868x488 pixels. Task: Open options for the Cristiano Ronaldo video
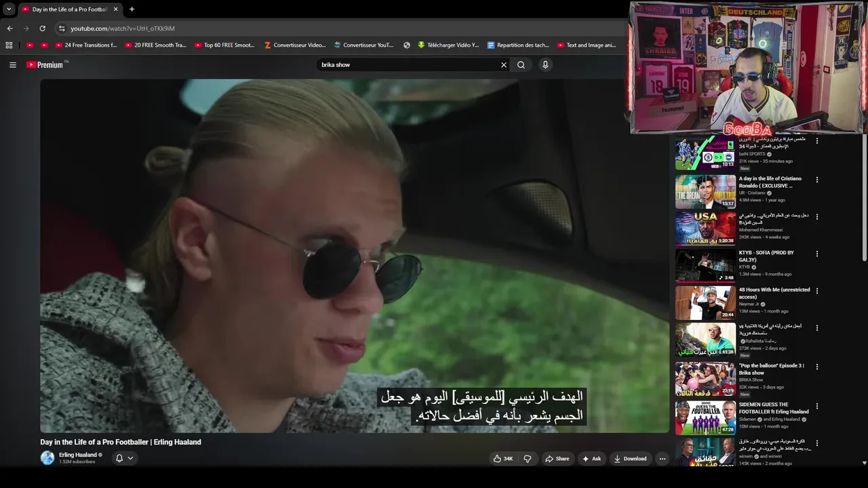[x=816, y=180]
